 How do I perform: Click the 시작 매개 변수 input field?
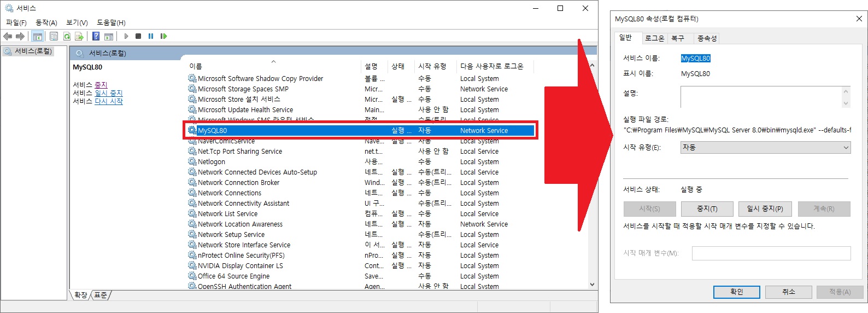(x=771, y=253)
